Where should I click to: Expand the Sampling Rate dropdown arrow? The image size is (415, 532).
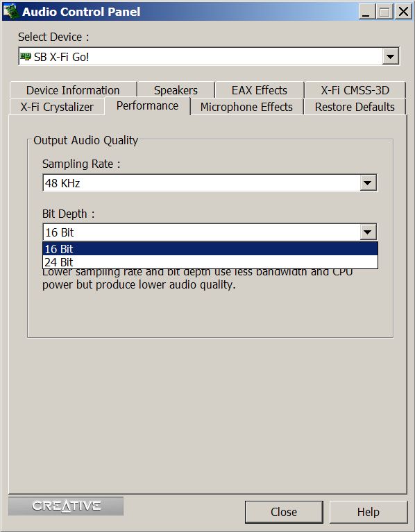[368, 183]
